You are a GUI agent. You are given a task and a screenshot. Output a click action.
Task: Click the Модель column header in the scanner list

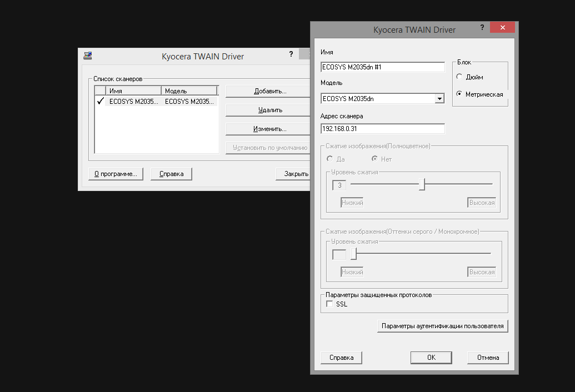click(189, 91)
